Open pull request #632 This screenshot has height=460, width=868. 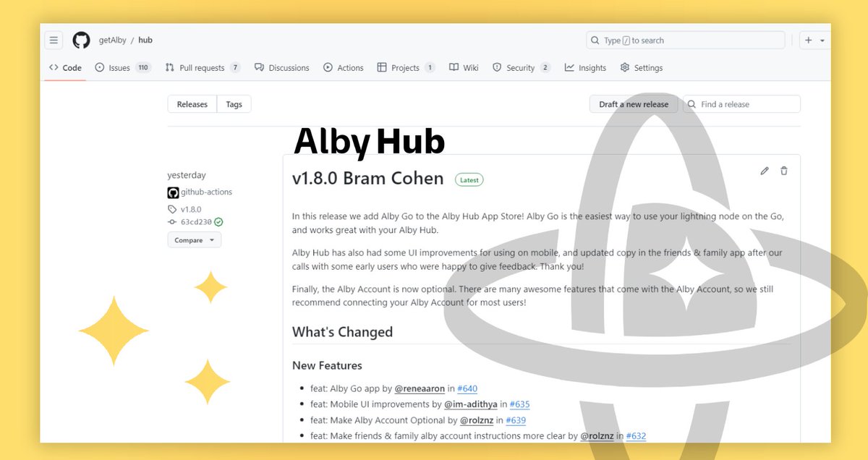tap(636, 436)
